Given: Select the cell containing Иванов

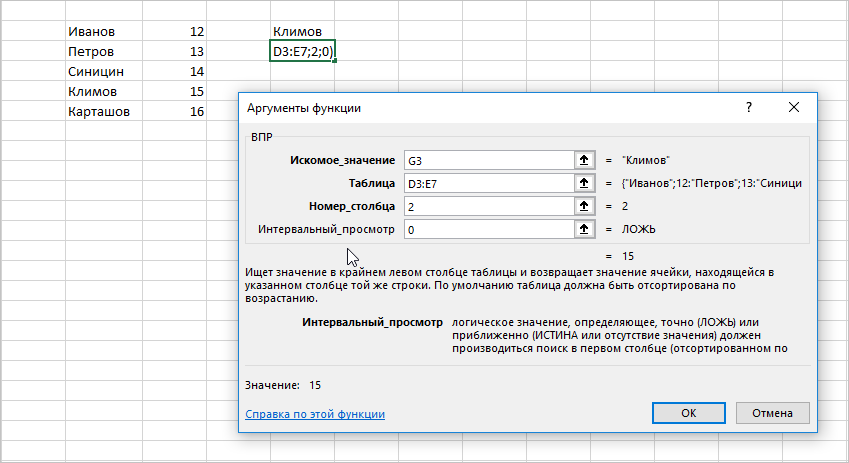Looking at the screenshot, I should click(100, 31).
